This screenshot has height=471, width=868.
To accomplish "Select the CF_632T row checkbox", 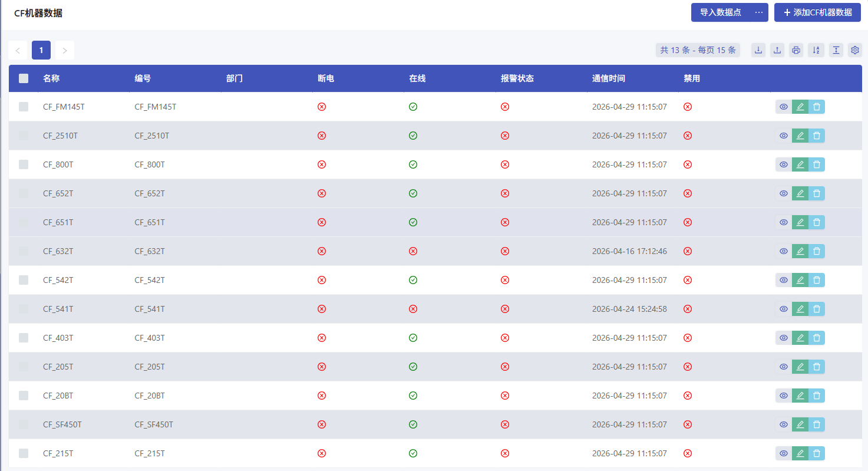I will (24, 251).
